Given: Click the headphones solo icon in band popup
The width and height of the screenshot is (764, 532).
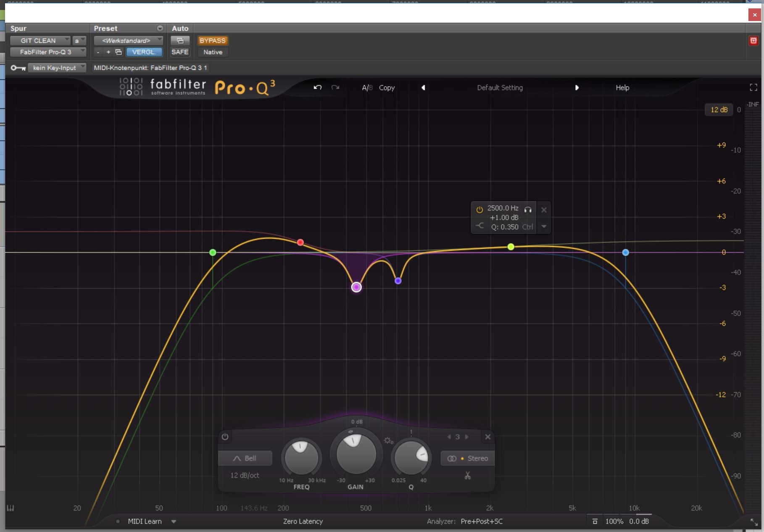Looking at the screenshot, I should coord(528,209).
